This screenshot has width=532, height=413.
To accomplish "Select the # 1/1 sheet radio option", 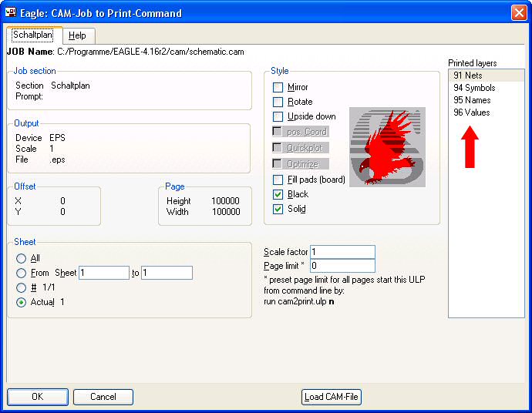I will click(x=21, y=287).
